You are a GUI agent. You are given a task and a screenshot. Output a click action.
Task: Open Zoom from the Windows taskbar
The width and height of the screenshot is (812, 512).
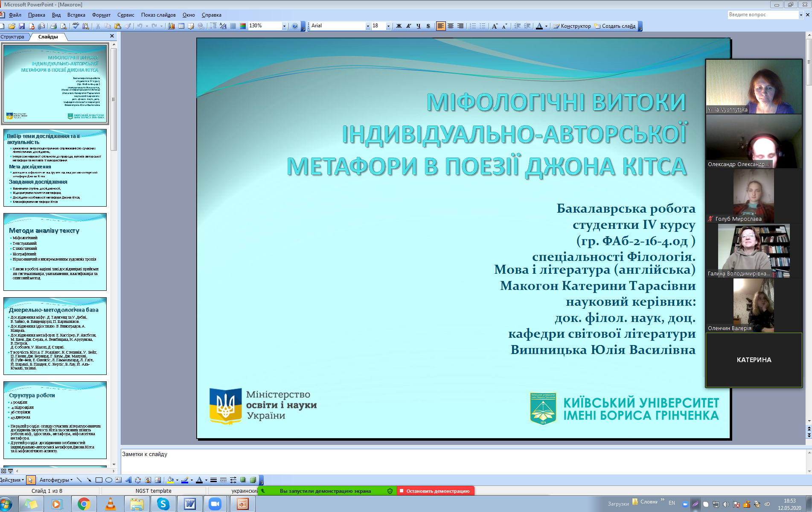(215, 504)
